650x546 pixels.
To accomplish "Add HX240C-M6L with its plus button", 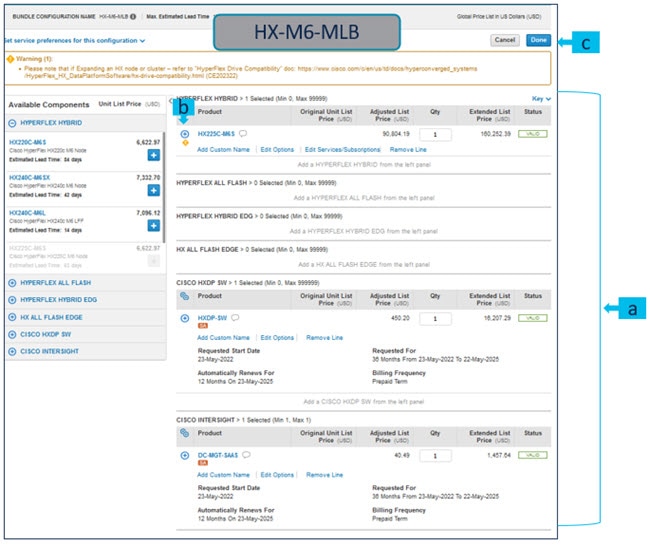I will pyautogui.click(x=154, y=226).
